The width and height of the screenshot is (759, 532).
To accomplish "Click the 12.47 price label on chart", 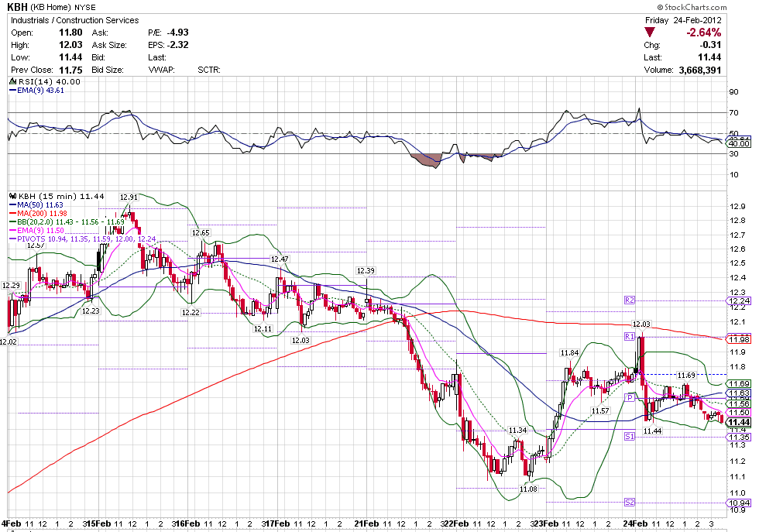I will [280, 259].
